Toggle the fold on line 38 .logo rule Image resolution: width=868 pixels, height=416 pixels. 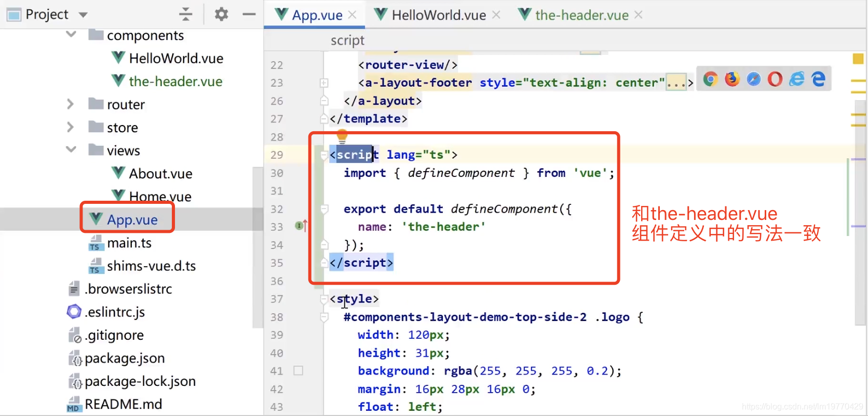click(x=324, y=317)
